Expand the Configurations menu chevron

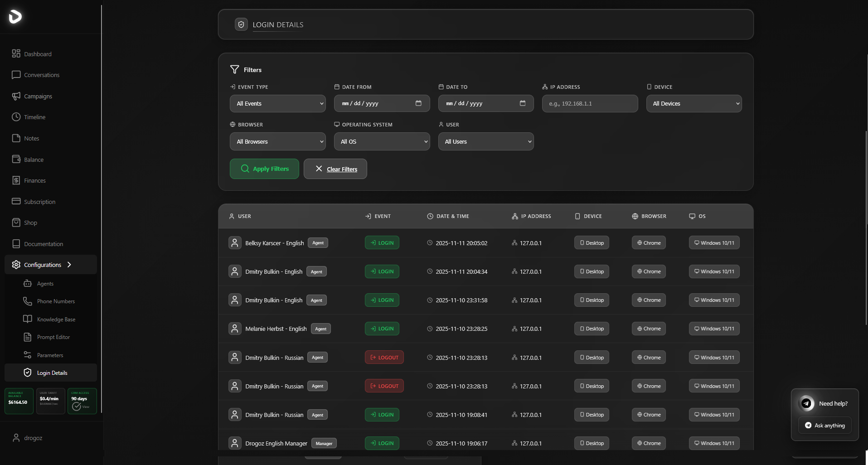[x=69, y=265]
